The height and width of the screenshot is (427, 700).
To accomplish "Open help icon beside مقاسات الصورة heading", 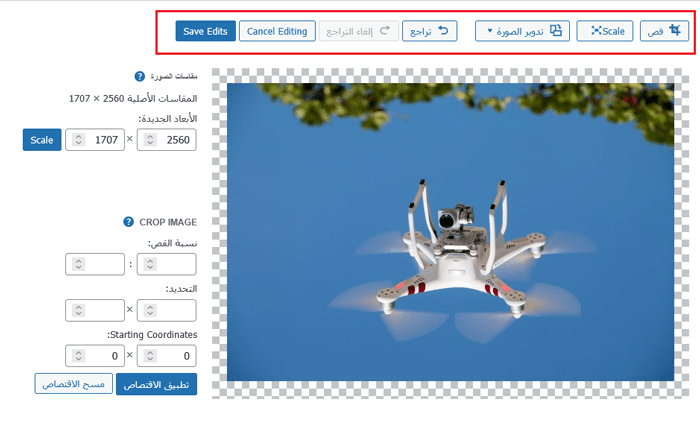I will (139, 76).
